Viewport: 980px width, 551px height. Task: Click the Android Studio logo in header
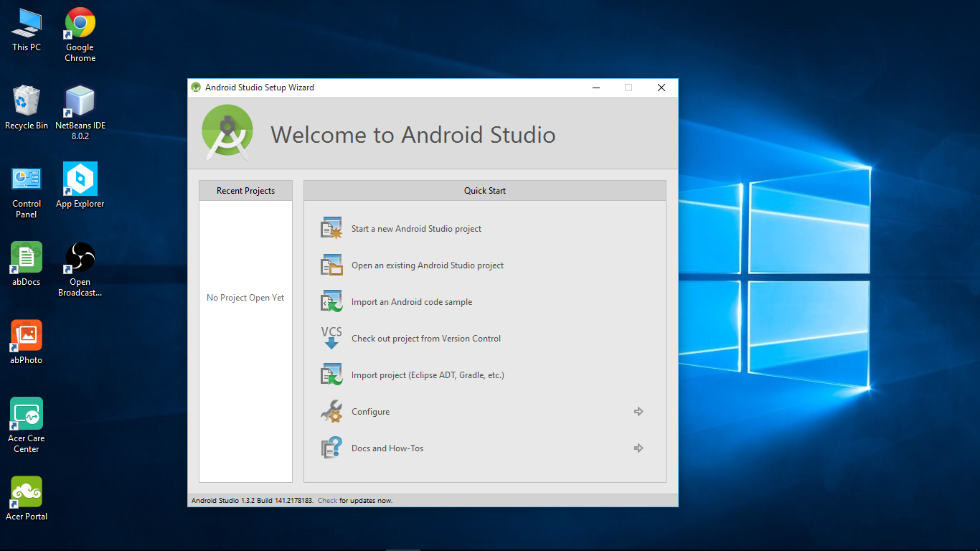tap(227, 133)
